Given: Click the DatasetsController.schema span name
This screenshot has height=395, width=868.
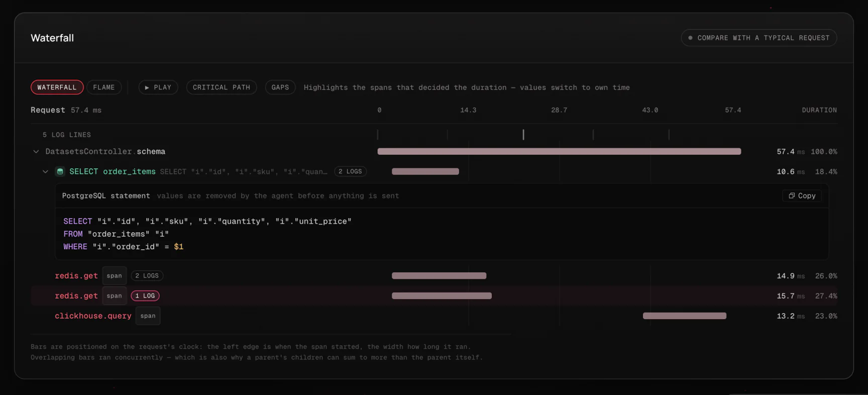Looking at the screenshot, I should tap(105, 151).
